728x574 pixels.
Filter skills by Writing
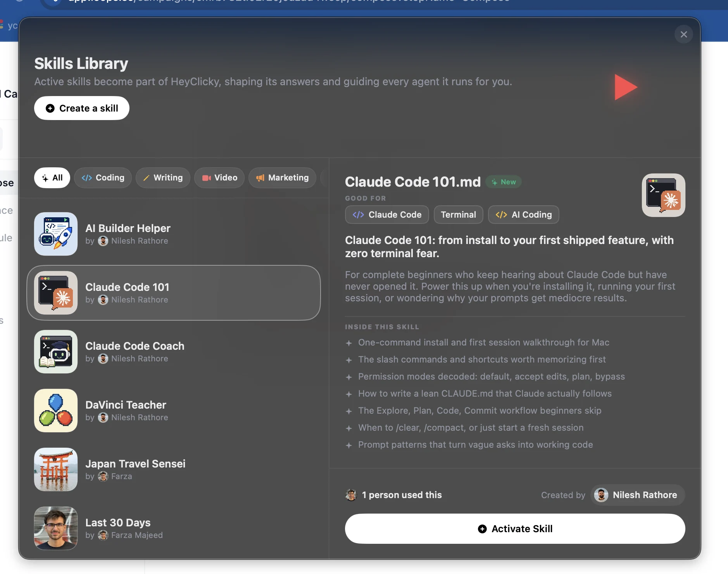(x=163, y=178)
